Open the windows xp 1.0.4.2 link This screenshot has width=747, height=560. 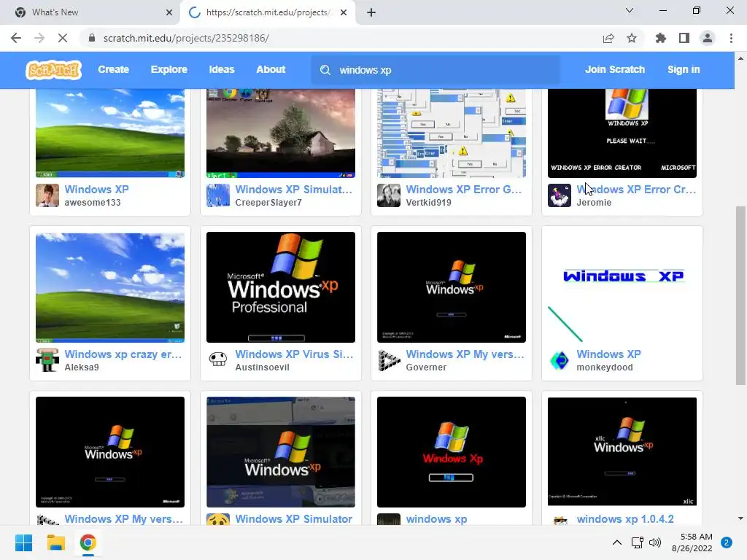tap(625, 519)
